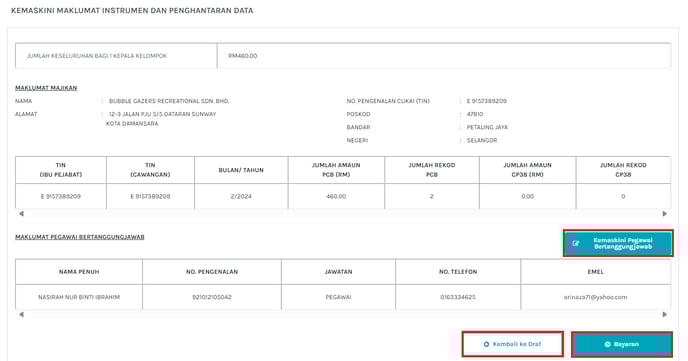The height and width of the screenshot is (361, 688).
Task: Click the Bayaran payment button
Action: (622, 344)
